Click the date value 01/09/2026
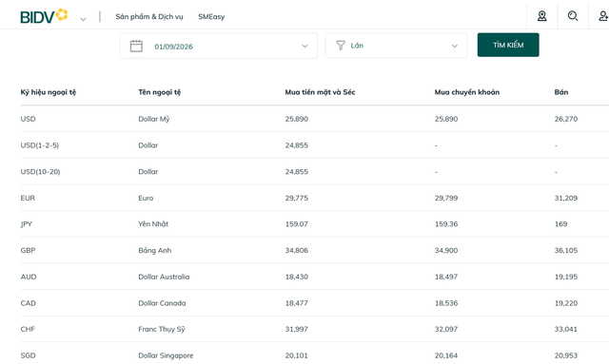This screenshot has height=364, width=609. [x=173, y=47]
